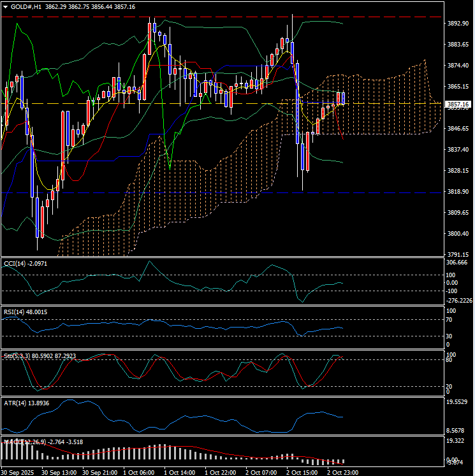The height and width of the screenshot is (476, 475).
Task: Click the triangle arrow beside GOLD#,H1
Action: 5,5
